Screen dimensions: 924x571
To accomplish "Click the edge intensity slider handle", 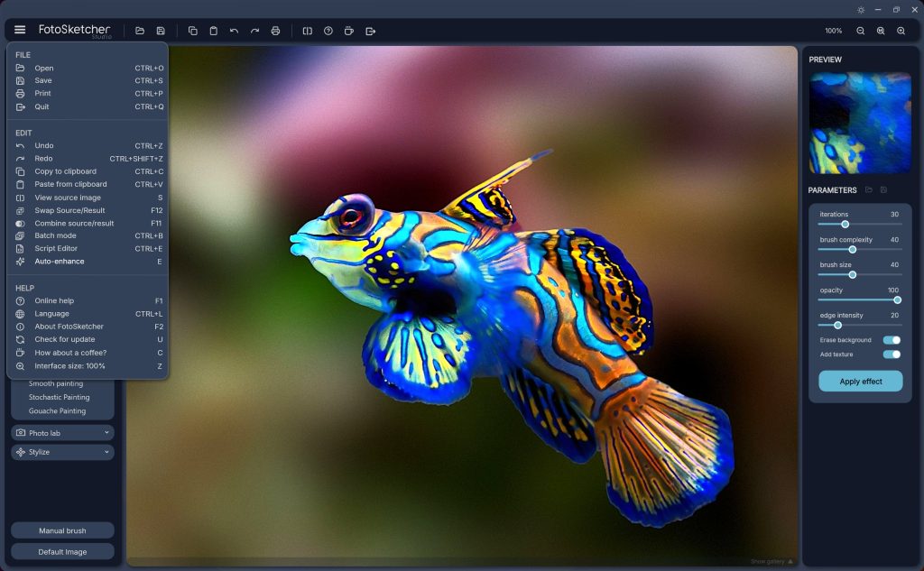I will tap(837, 326).
